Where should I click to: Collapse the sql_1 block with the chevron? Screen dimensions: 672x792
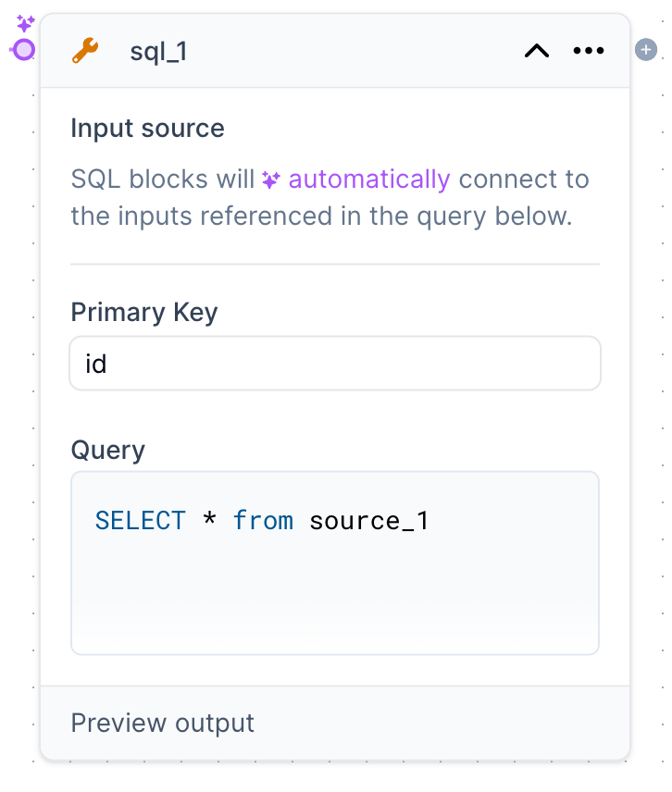537,51
